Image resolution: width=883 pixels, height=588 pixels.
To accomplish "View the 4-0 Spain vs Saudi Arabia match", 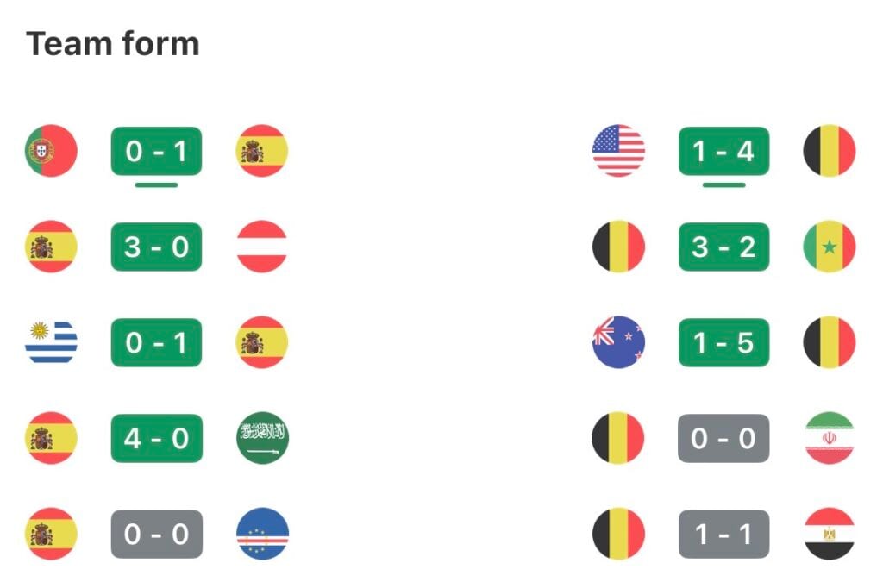I will pos(157,438).
